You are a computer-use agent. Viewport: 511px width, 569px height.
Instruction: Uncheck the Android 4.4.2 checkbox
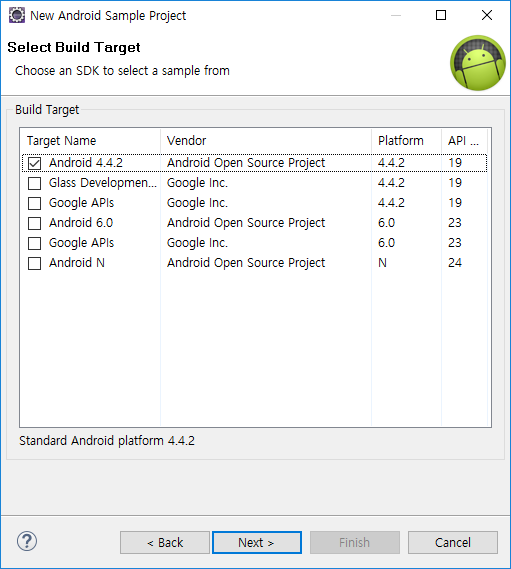pos(34,163)
